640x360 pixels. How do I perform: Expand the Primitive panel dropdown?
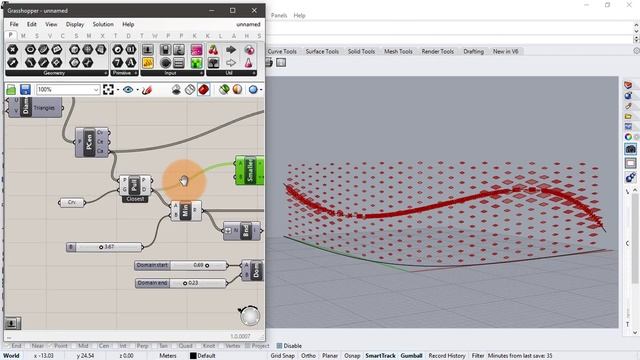pyautogui.click(x=136, y=73)
